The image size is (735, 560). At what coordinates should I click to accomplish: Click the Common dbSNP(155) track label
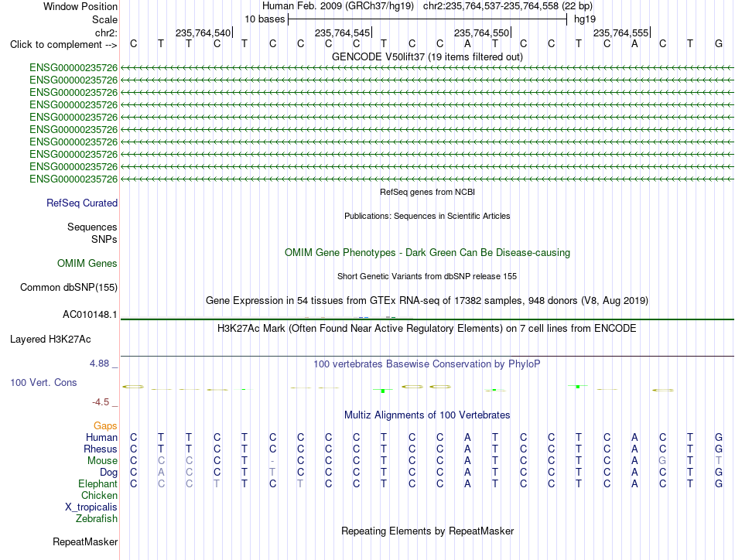point(69,287)
